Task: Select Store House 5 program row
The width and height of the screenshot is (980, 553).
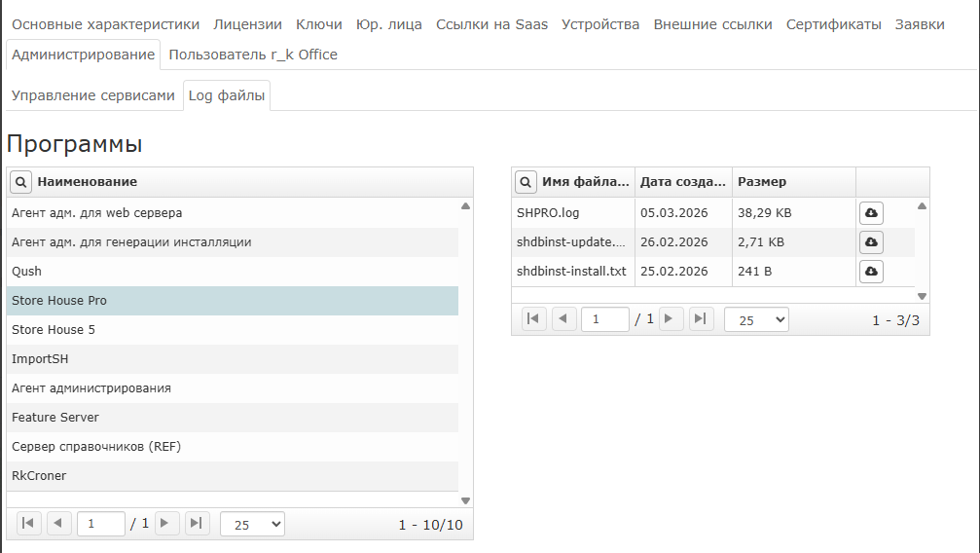Action: click(x=233, y=330)
